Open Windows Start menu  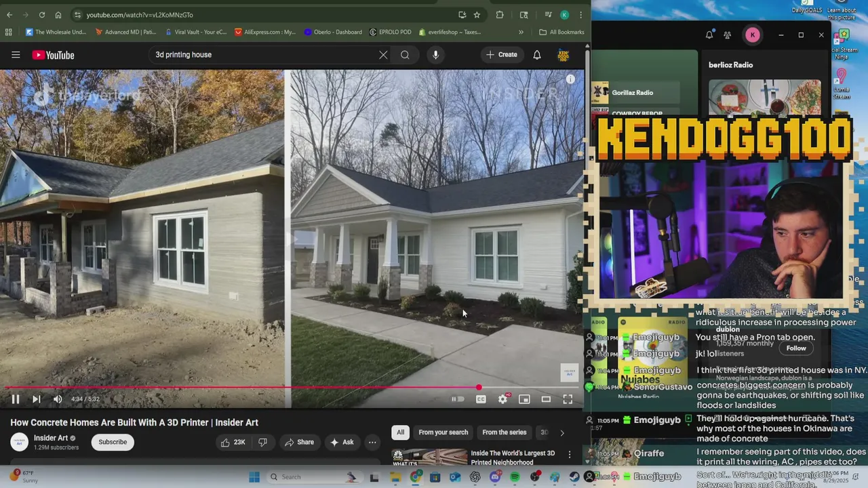(254, 477)
